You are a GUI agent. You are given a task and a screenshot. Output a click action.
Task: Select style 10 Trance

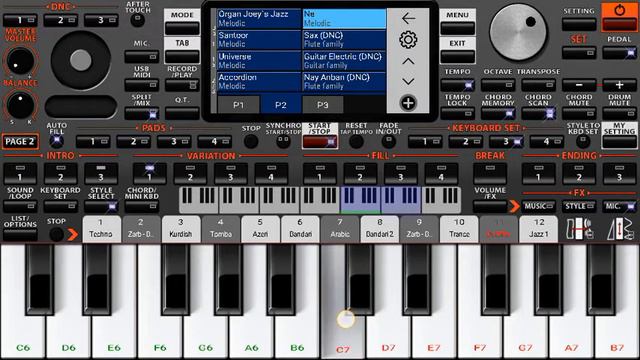(x=459, y=229)
